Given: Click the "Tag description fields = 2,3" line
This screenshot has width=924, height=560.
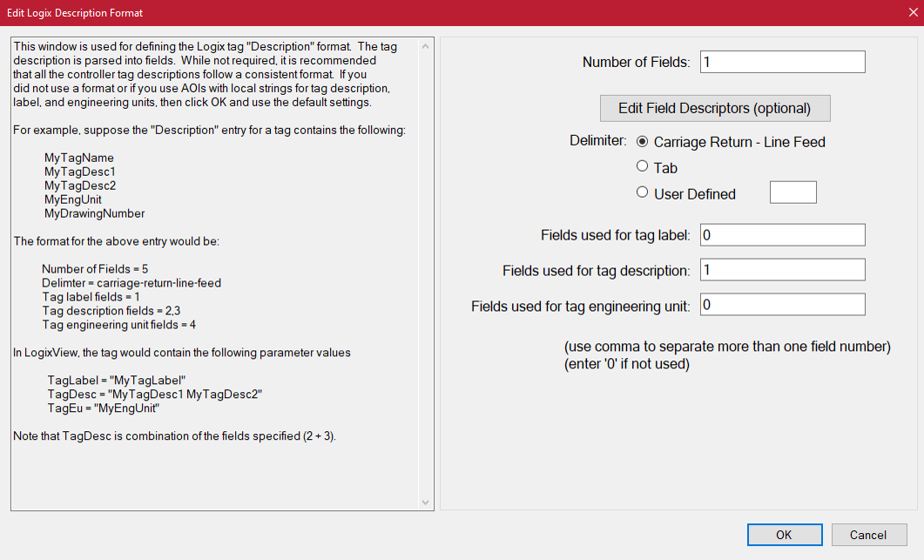Looking at the screenshot, I should coord(111,311).
